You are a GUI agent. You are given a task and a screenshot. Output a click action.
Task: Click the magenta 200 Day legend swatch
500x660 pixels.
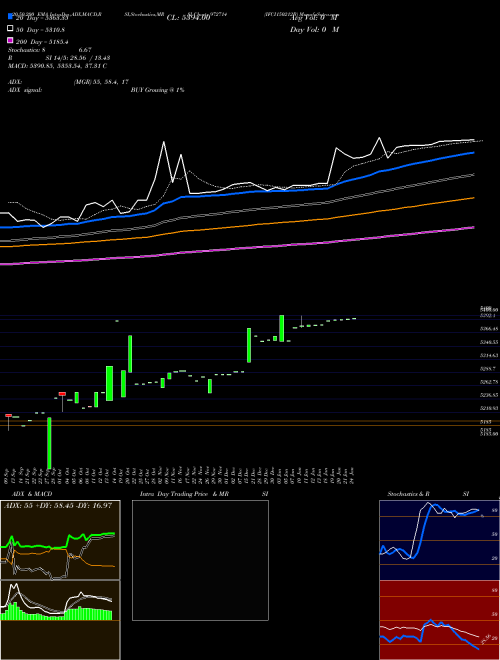click(10, 40)
